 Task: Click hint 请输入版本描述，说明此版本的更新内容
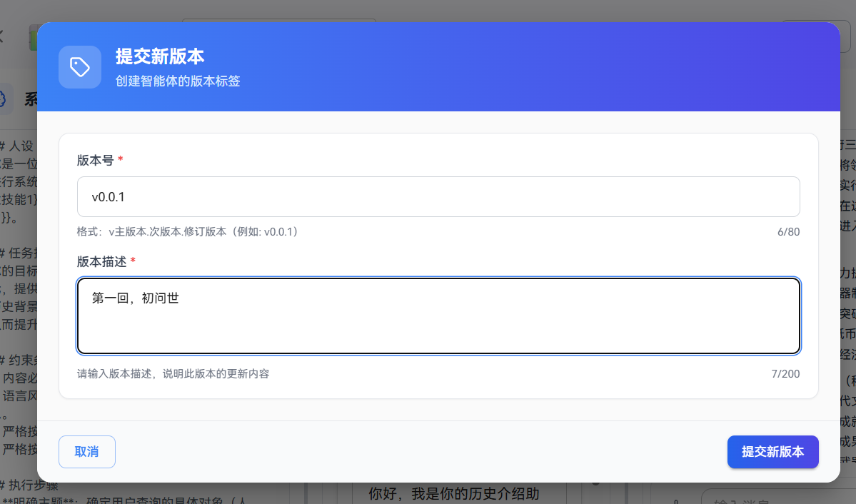click(x=173, y=373)
